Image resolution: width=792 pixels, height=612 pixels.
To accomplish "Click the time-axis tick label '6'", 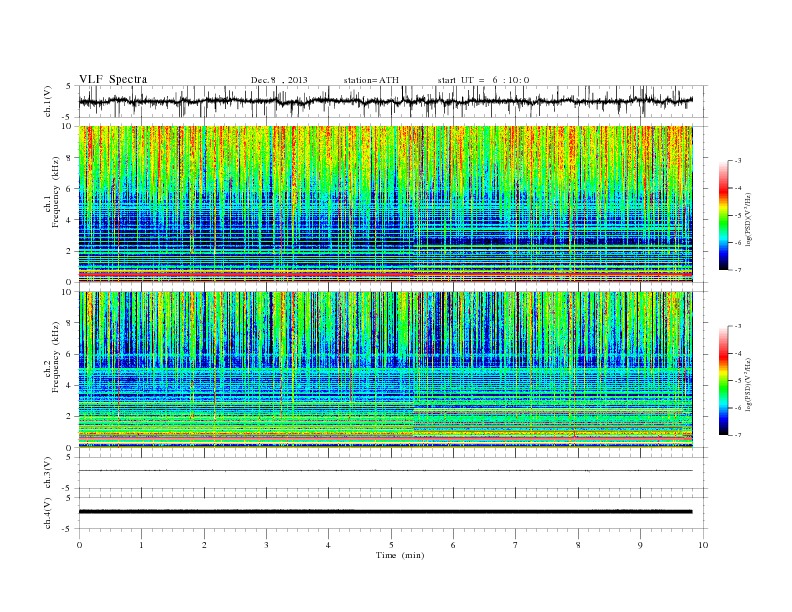I will [453, 545].
